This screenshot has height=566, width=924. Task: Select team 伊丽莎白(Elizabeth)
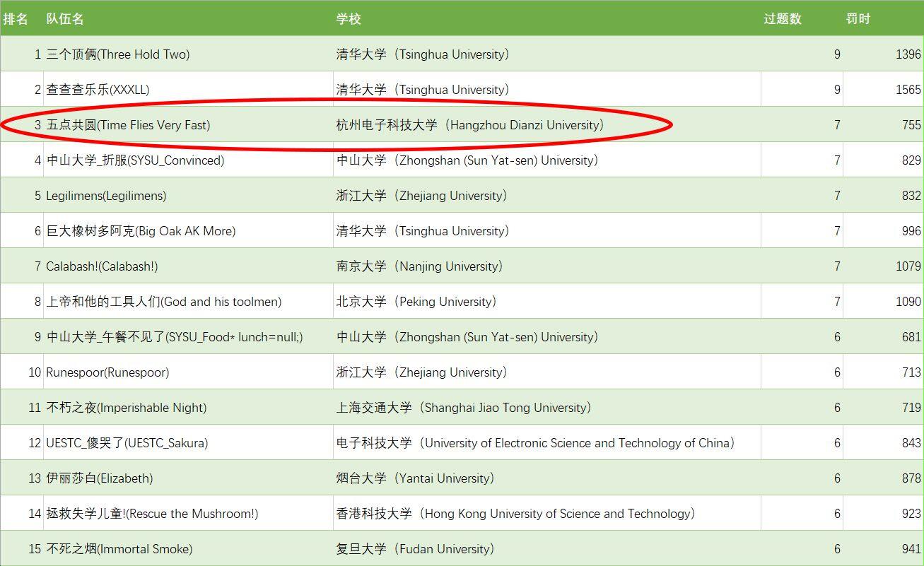coord(99,478)
